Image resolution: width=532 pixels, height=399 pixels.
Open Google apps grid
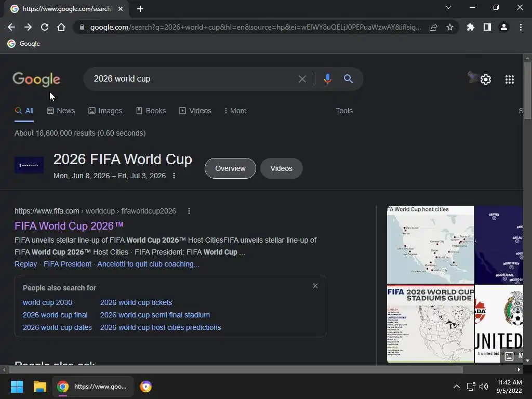coord(510,79)
